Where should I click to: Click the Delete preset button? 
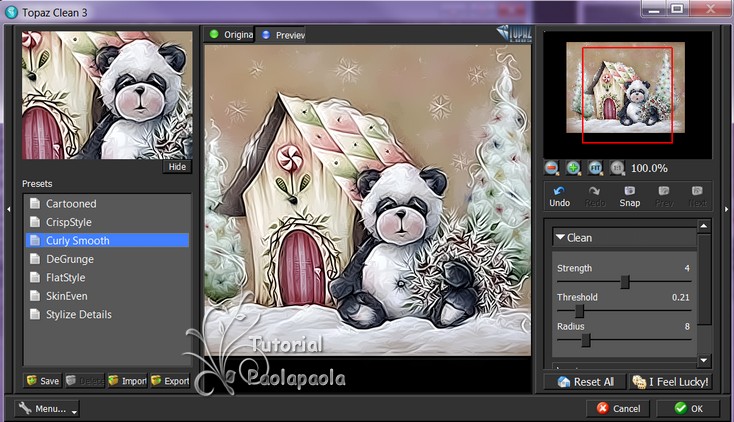pyautogui.click(x=85, y=381)
